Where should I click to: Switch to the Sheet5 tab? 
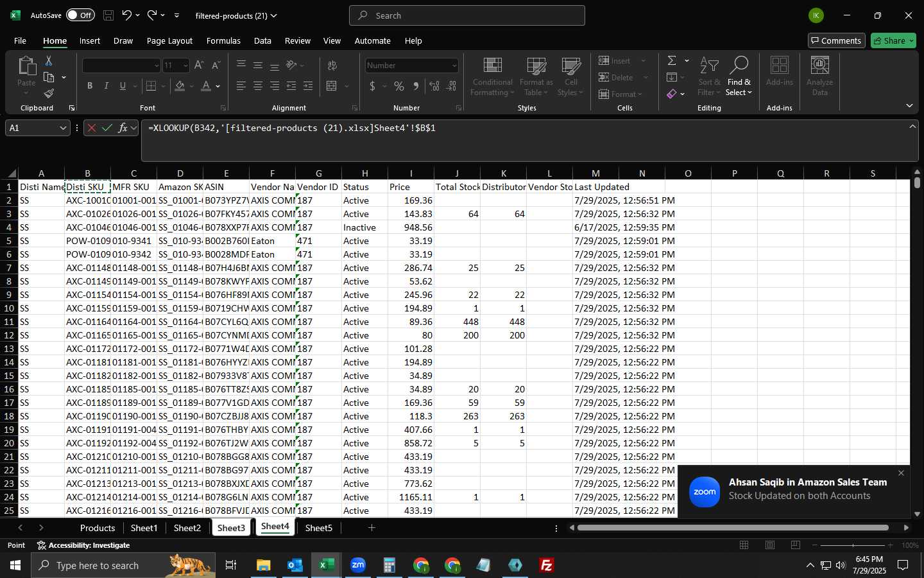pos(319,528)
